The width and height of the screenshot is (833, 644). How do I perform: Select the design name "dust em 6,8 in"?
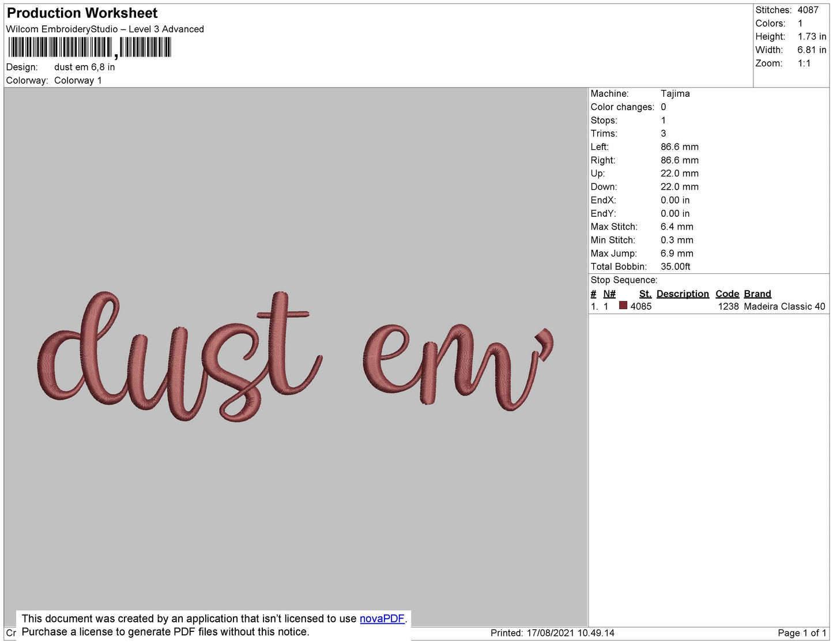click(85, 67)
